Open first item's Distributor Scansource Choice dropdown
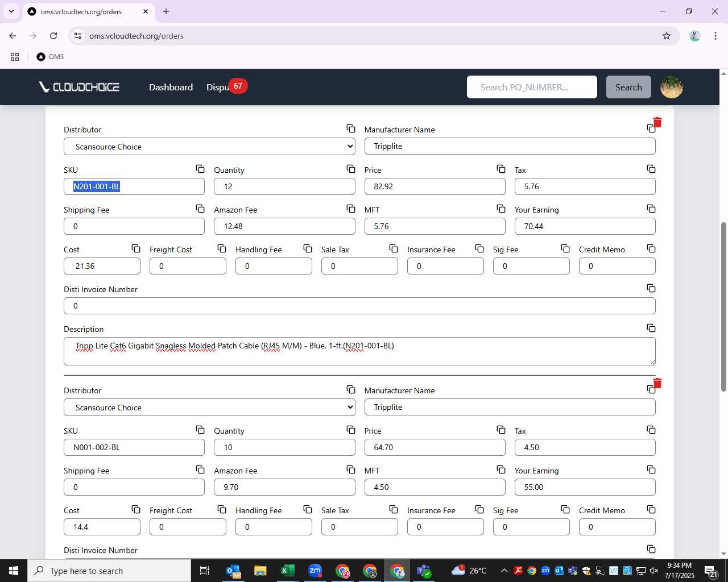The image size is (728, 582). [209, 147]
